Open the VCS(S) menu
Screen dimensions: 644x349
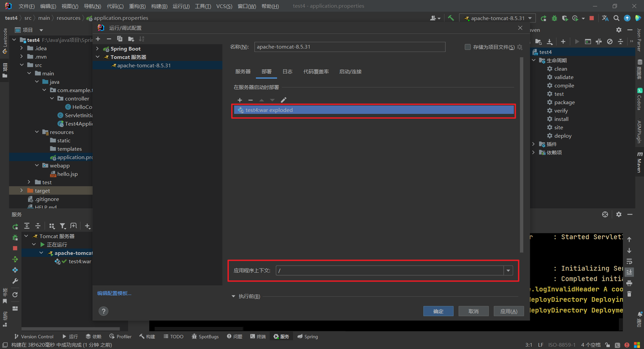[x=224, y=6]
